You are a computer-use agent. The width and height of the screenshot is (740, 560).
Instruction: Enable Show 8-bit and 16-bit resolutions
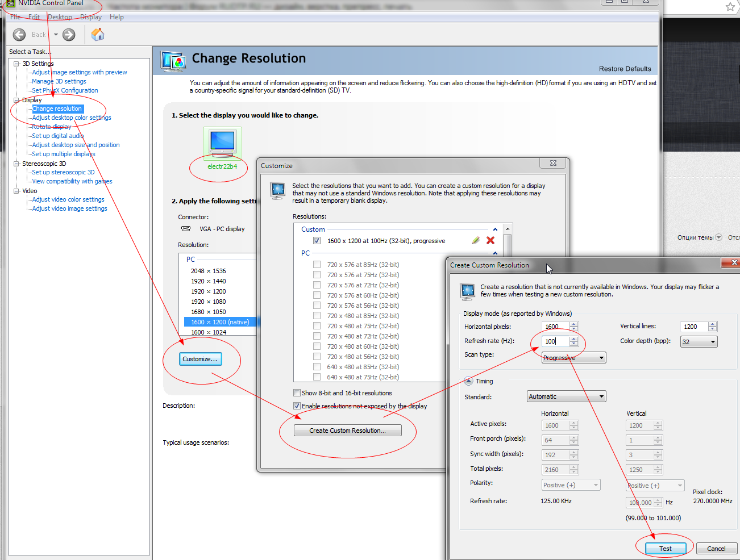[x=297, y=393]
